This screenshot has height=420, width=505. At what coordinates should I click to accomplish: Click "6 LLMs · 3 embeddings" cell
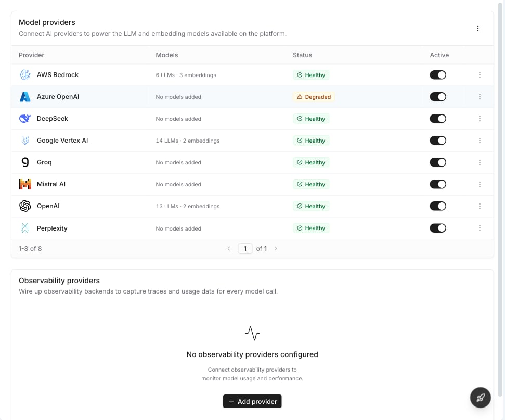click(186, 75)
